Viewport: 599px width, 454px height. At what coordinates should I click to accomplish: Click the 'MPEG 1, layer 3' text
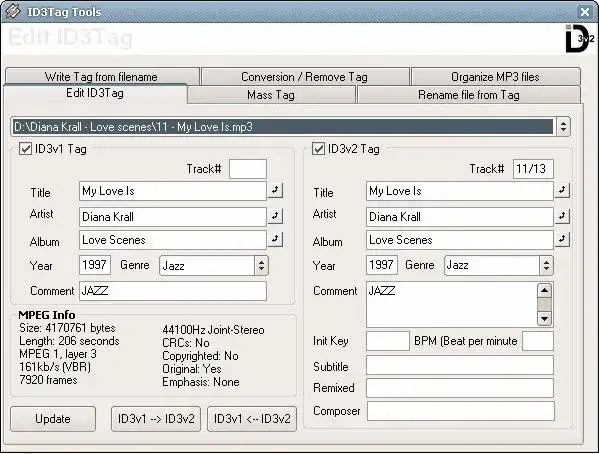pyautogui.click(x=58, y=354)
